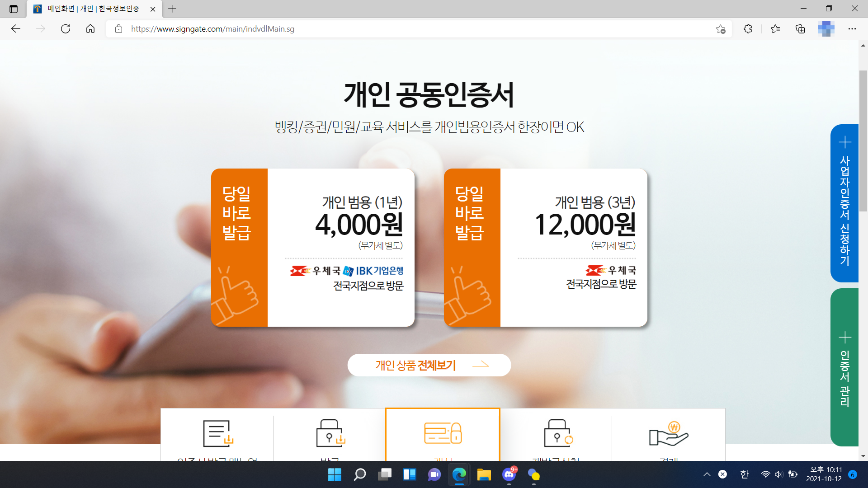Select the 개인 범용 (3년) 12,000원 card
This screenshot has width=868, height=488.
tap(546, 248)
